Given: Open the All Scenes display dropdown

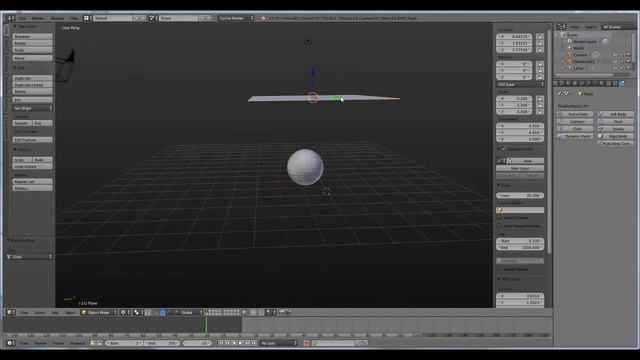Looking at the screenshot, I should coord(618,27).
